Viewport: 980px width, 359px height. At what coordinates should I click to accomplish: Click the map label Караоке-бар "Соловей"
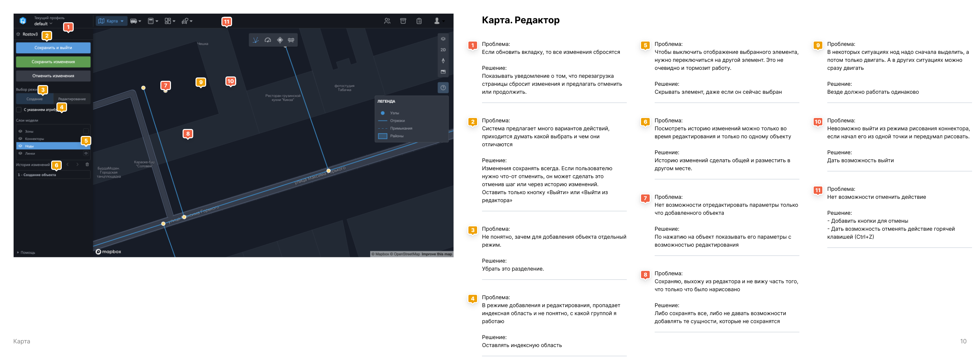144,164
